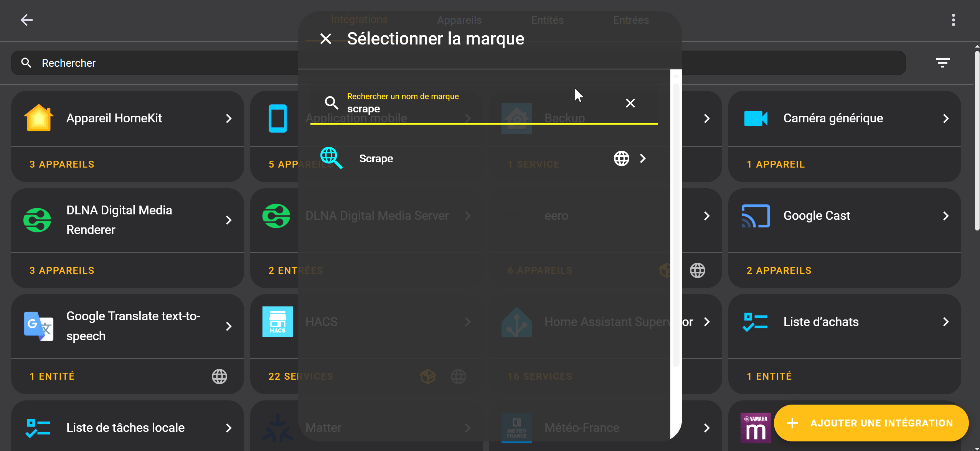Click the Appareil HomeKit house icon
Viewport: 980px width, 451px height.
tap(38, 118)
